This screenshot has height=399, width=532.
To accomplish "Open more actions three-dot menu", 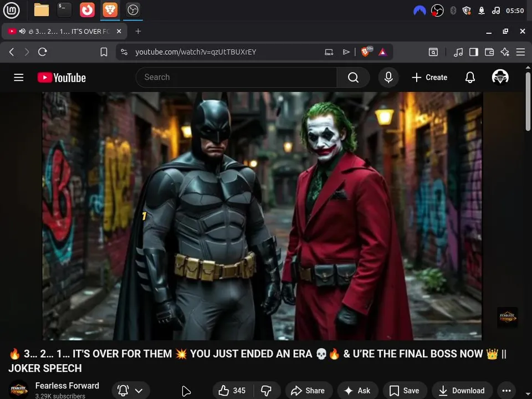I will click(x=507, y=391).
